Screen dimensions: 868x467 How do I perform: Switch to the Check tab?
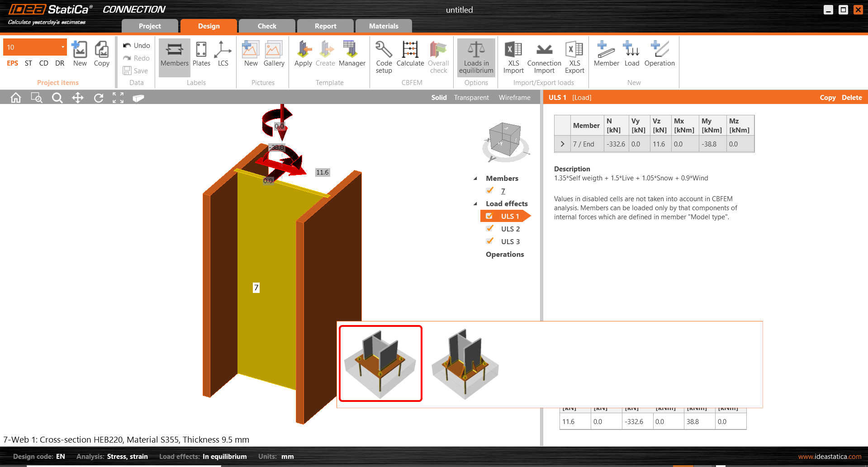[267, 26]
